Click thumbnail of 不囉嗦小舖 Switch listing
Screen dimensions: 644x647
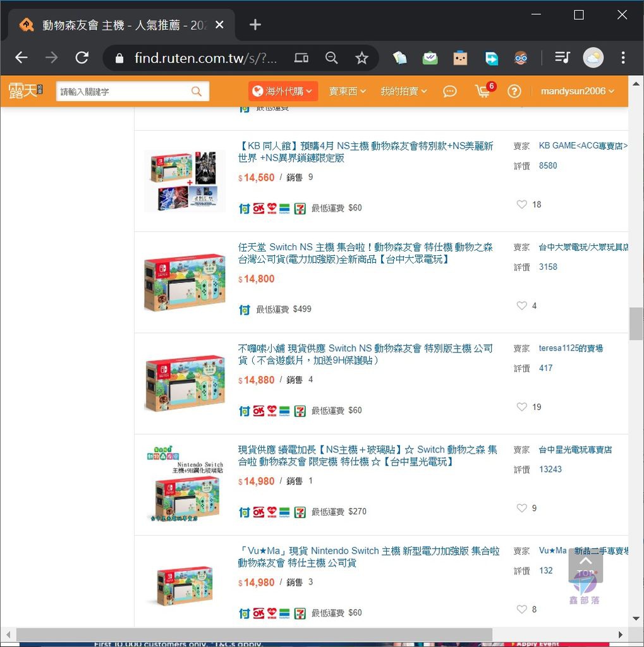click(185, 384)
